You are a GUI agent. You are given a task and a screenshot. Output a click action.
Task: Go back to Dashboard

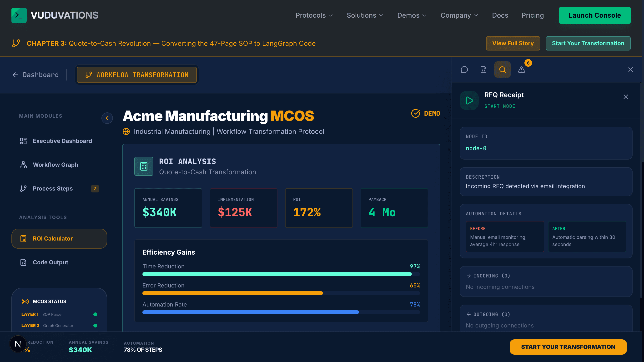tap(36, 75)
